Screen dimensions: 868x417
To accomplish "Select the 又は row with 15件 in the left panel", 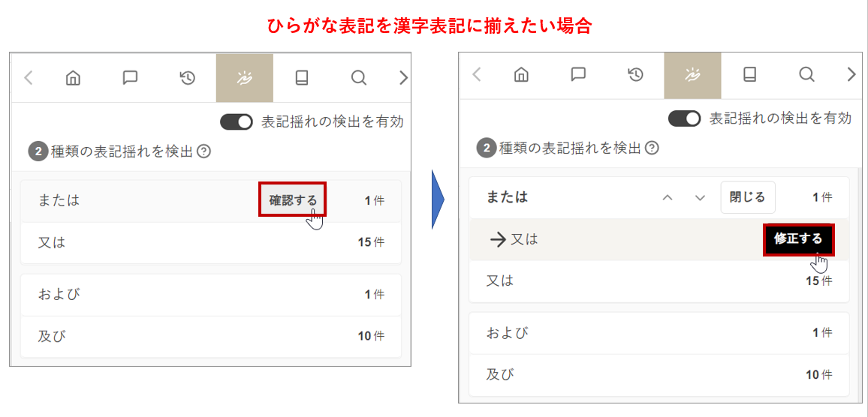I will click(x=210, y=243).
